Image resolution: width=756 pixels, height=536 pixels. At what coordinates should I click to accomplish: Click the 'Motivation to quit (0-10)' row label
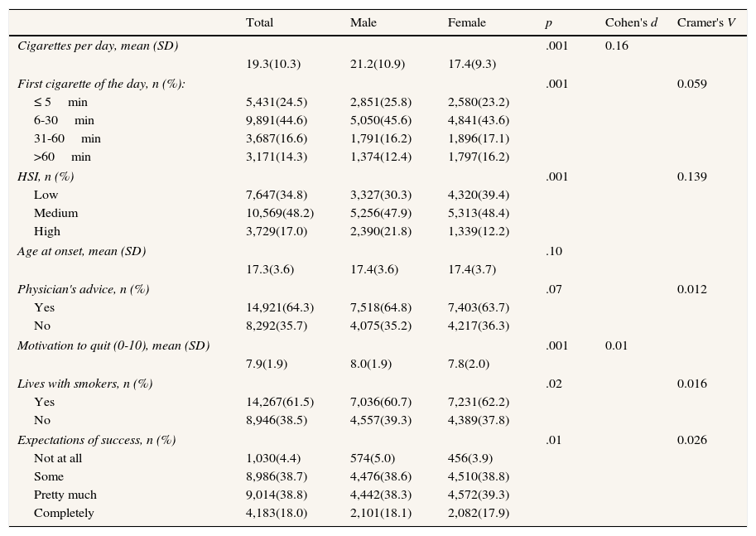[113, 345]
